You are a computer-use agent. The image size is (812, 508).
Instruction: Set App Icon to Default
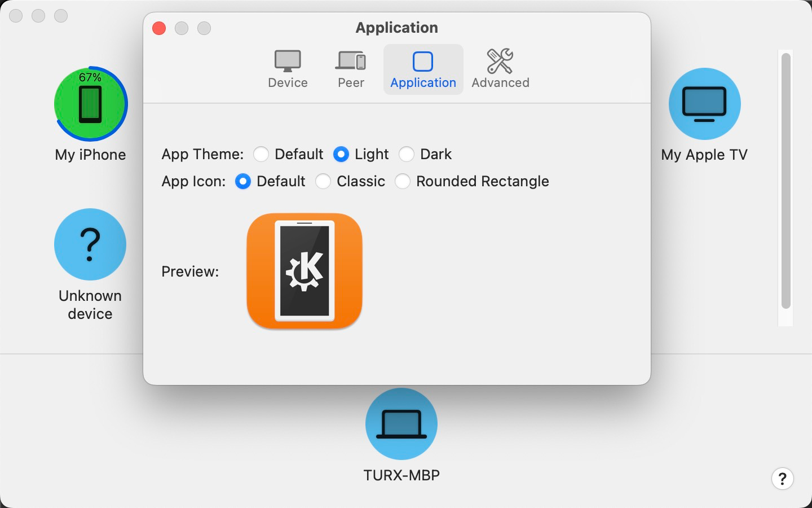(x=243, y=181)
